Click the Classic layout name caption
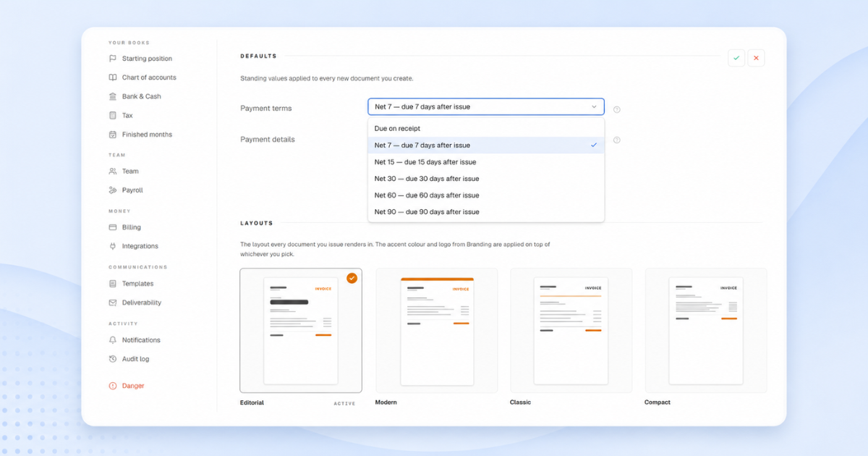 coord(520,402)
